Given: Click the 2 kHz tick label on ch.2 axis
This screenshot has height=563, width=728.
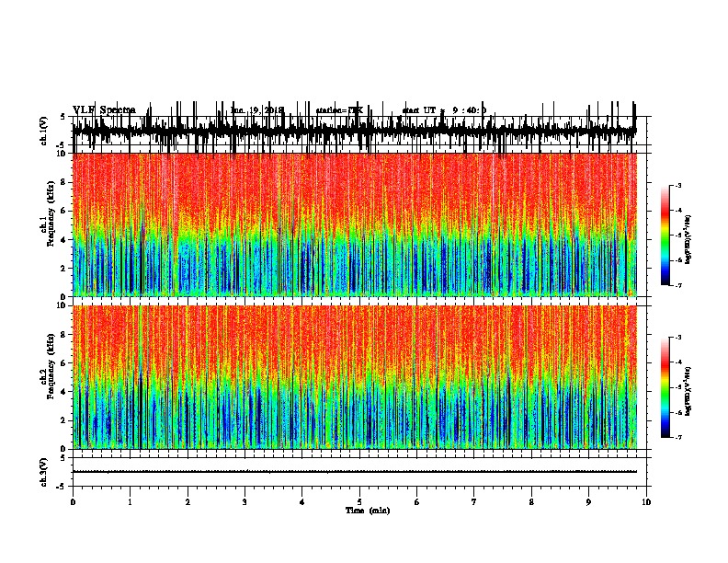Looking at the screenshot, I should [63, 420].
